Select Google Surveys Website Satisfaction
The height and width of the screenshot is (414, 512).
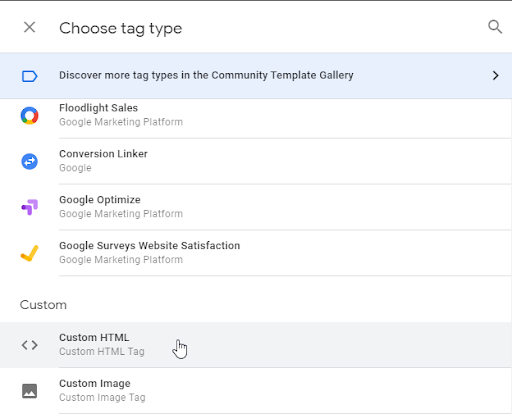pyautogui.click(x=256, y=253)
